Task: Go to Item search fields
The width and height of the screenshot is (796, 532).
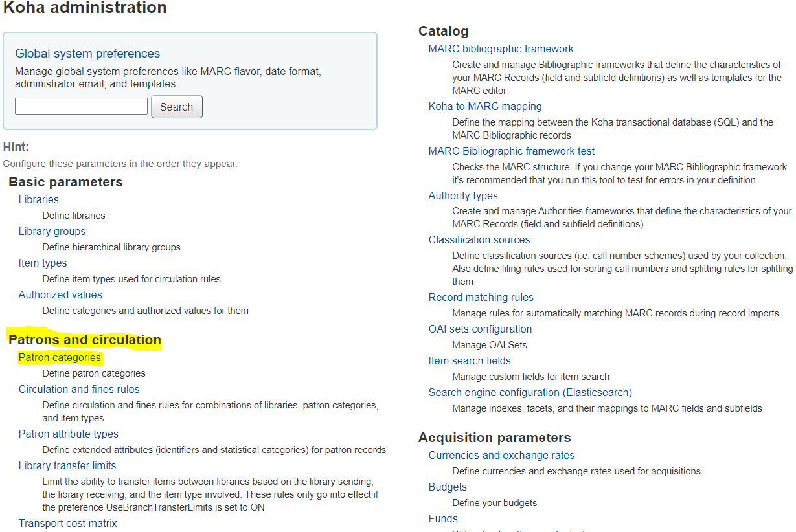Action: (470, 361)
